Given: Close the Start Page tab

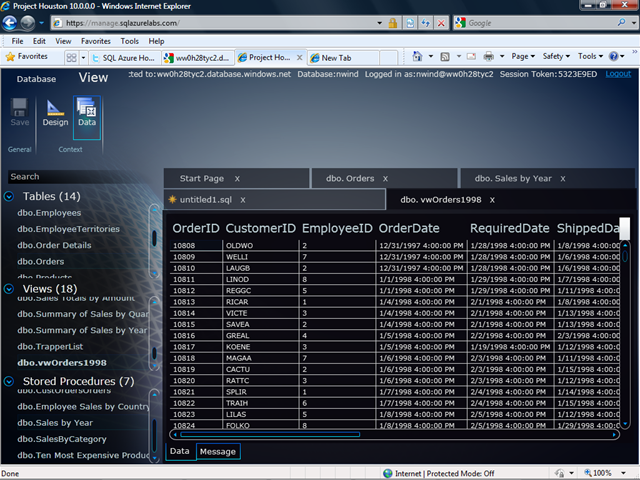Looking at the screenshot, I should click(x=237, y=178).
